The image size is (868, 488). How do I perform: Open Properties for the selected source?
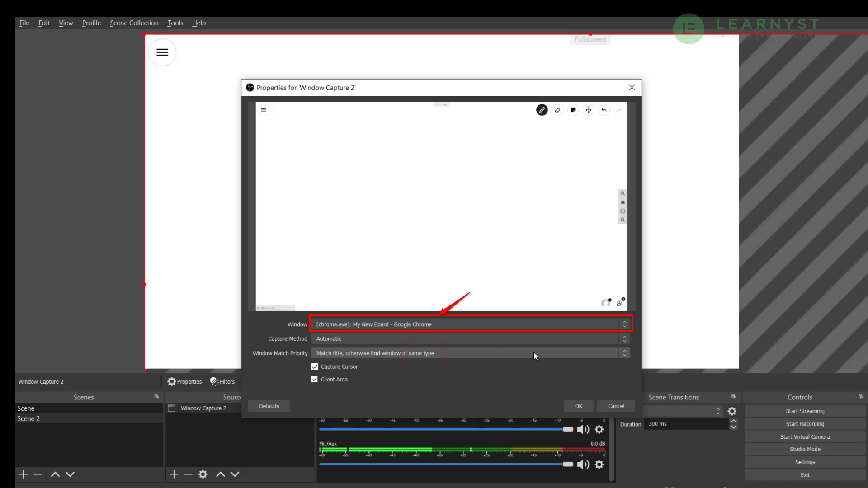(x=184, y=381)
